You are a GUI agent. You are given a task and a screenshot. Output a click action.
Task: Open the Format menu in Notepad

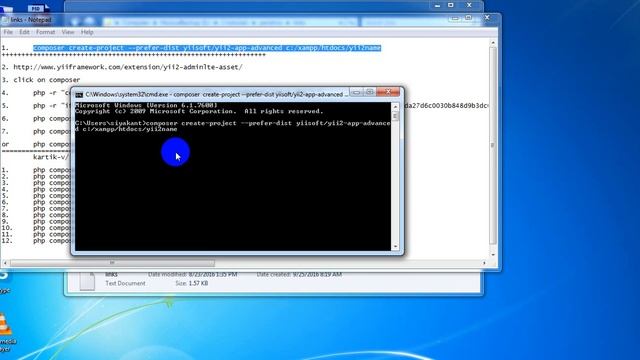pos(45,32)
